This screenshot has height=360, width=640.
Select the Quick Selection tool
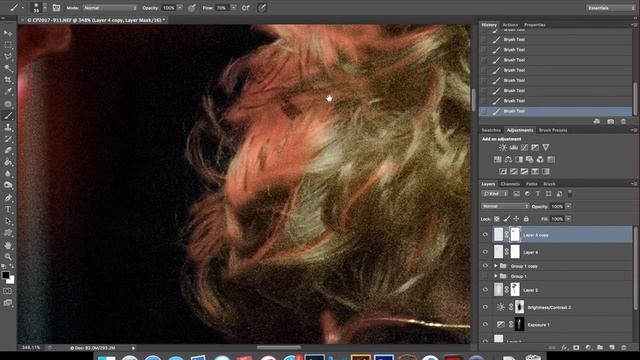point(8,68)
